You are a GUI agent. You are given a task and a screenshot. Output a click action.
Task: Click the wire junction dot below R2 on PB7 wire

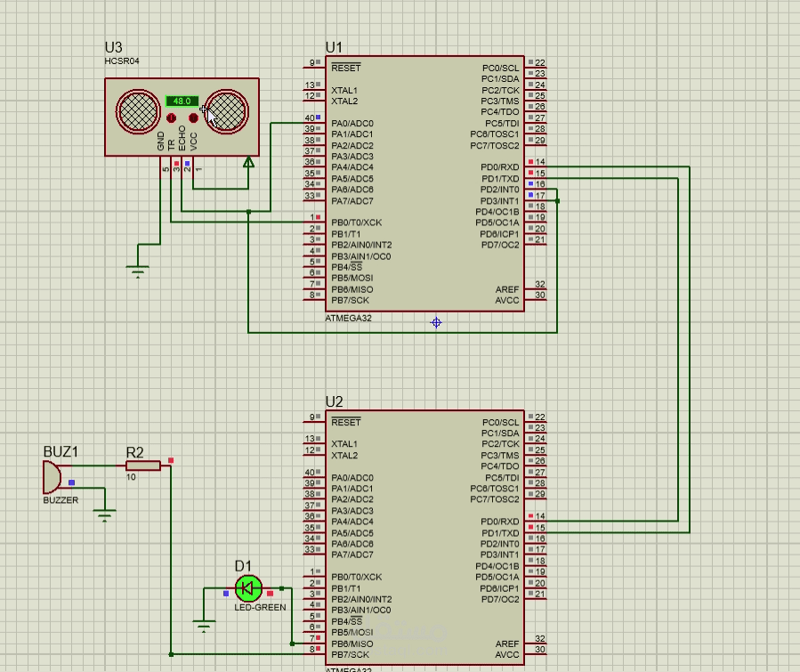click(171, 654)
